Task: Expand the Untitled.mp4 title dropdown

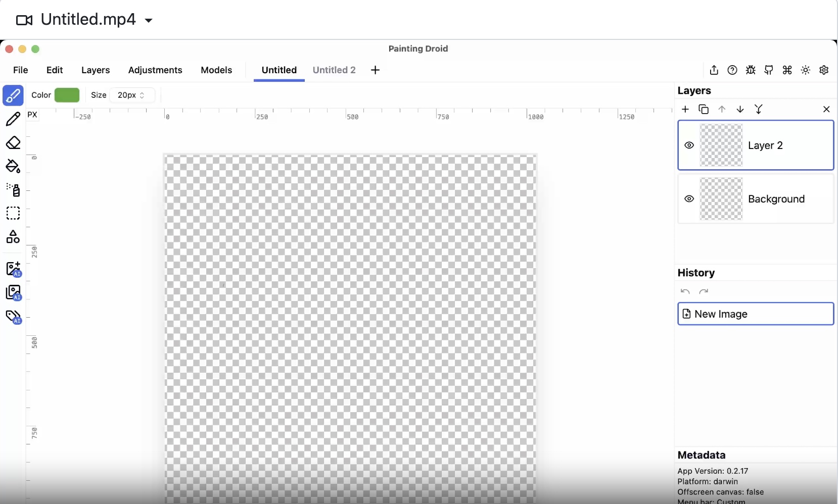Action: (x=149, y=21)
